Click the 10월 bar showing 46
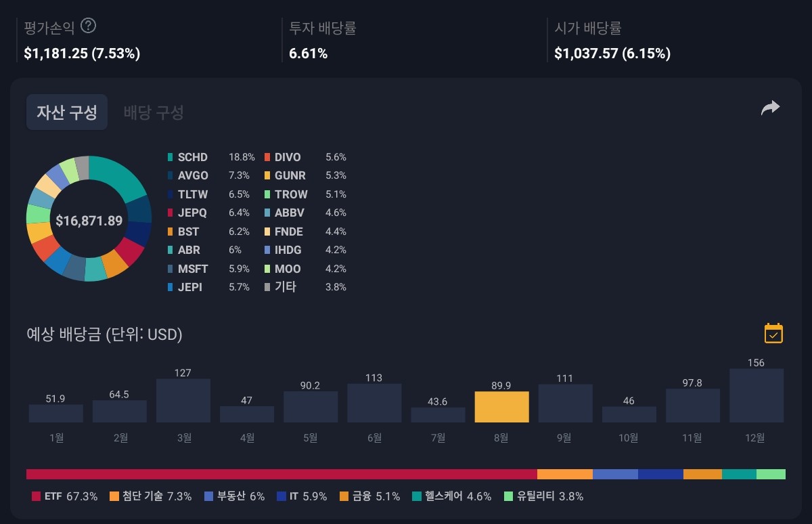The height and width of the screenshot is (524, 812). click(x=629, y=414)
